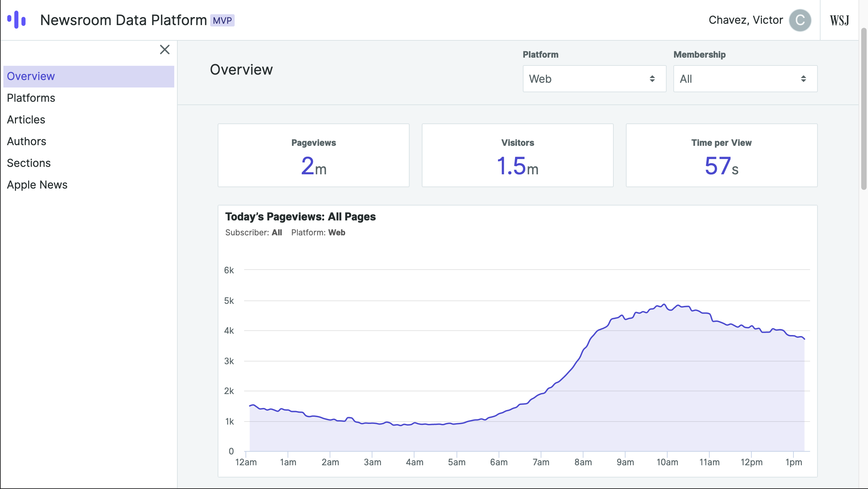Open the Membership dropdown set to All

(745, 79)
